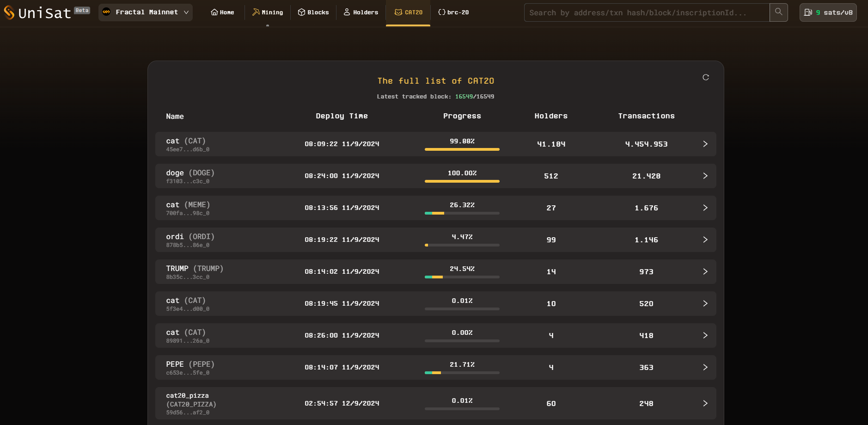The image size is (868, 425).
Task: Click the doge 100.00% progress bar
Action: 462,181
